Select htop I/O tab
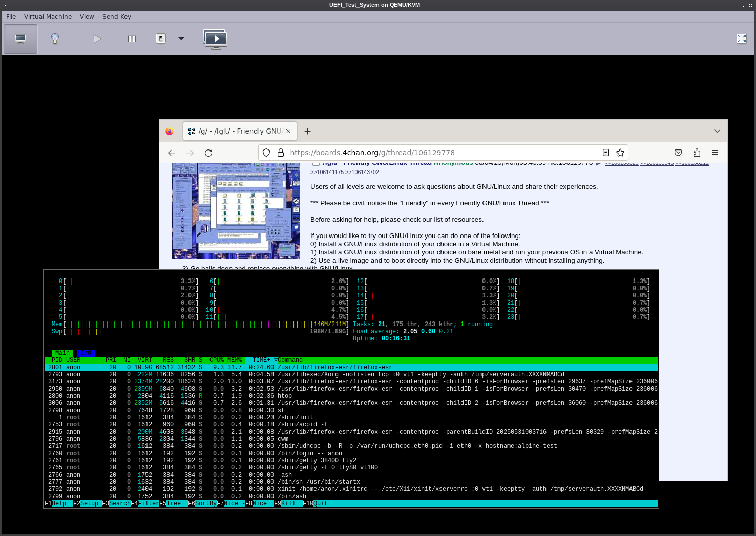The image size is (756, 536). tap(86, 353)
